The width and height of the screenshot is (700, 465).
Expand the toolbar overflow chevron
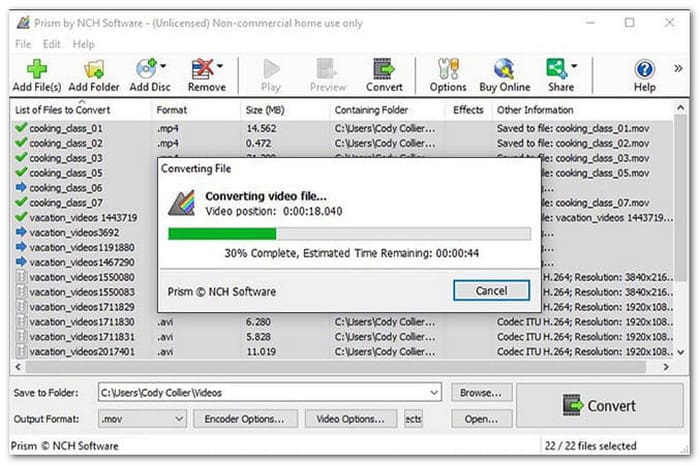(678, 68)
